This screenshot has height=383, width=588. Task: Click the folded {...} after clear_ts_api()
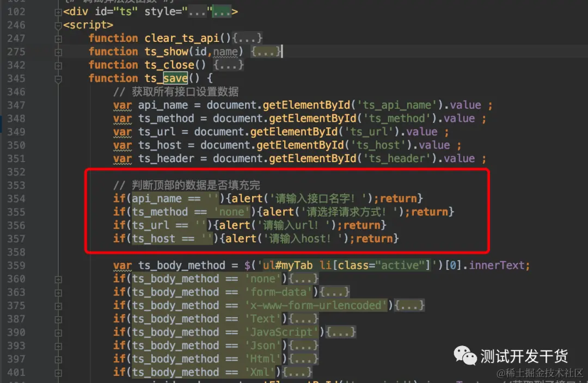click(247, 38)
